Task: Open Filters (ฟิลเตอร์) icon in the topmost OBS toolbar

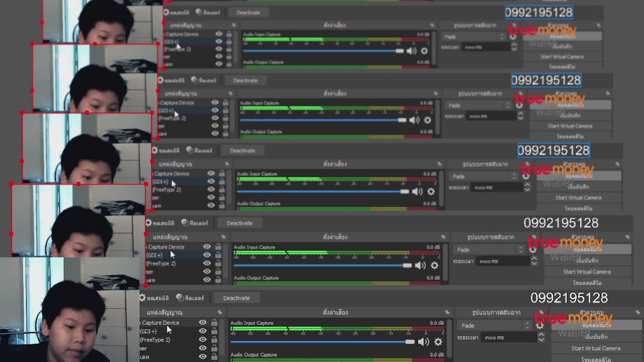Action: click(199, 12)
